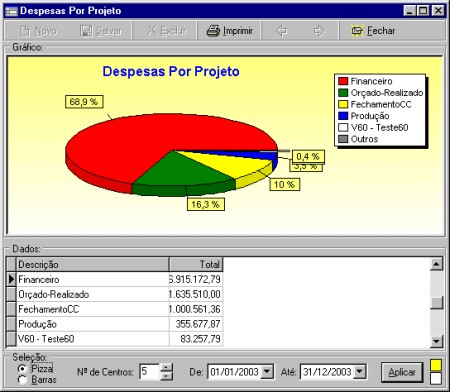Click the De date field 01/01/2003
The image size is (450, 392).
(234, 372)
